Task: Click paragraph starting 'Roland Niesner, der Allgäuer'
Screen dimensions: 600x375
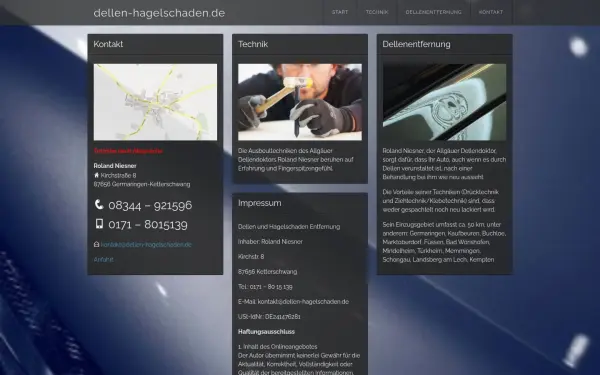Action: 444,164
